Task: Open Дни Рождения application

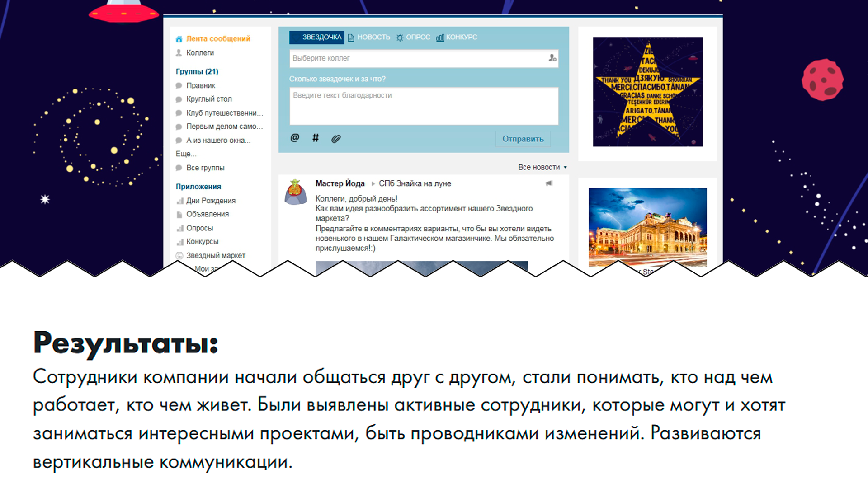Action: tap(211, 201)
